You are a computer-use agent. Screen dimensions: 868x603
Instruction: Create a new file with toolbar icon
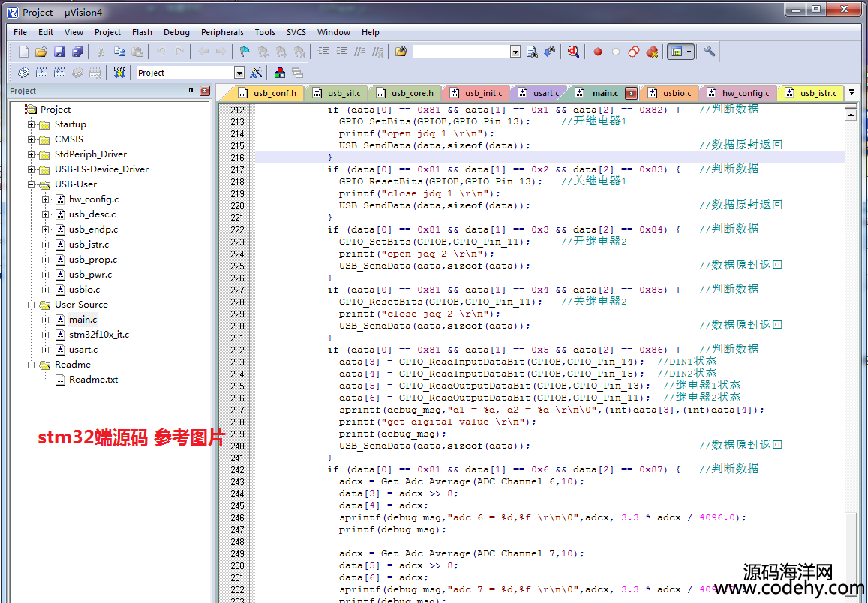pos(23,52)
